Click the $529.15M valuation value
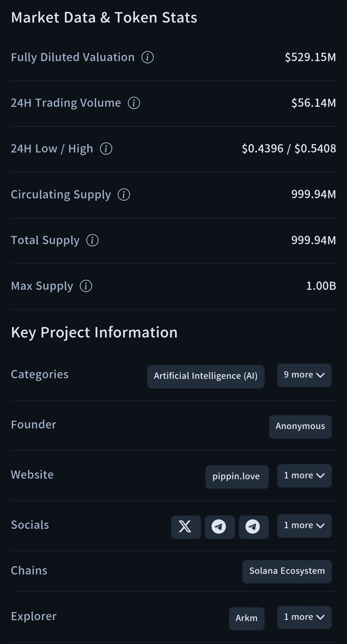The width and height of the screenshot is (347, 644). pos(310,57)
